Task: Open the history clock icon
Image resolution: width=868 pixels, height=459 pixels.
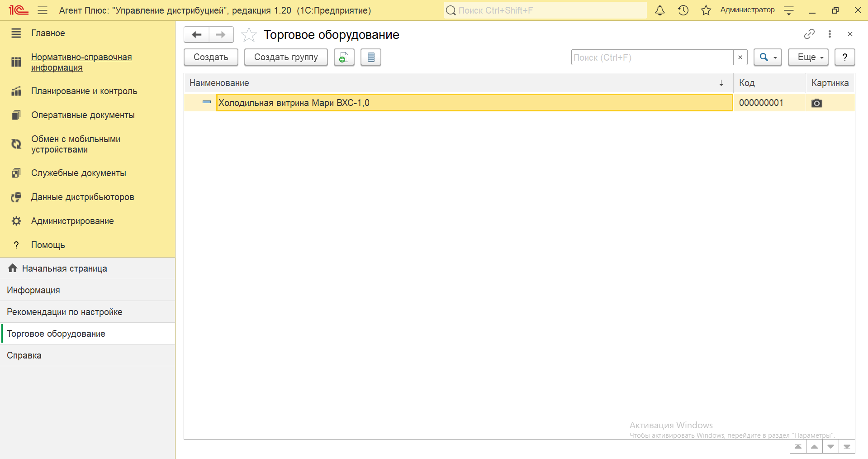Action: click(x=683, y=10)
